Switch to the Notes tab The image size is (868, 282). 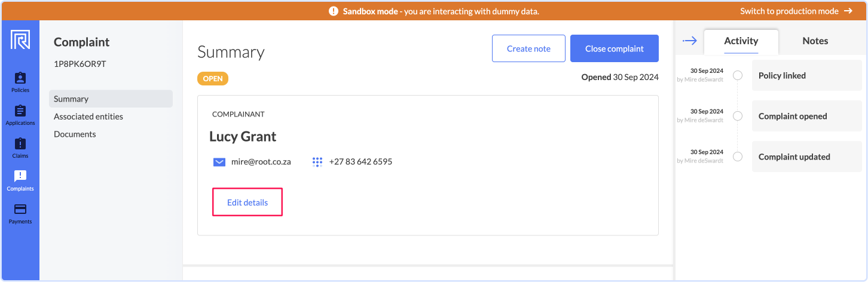pos(815,41)
